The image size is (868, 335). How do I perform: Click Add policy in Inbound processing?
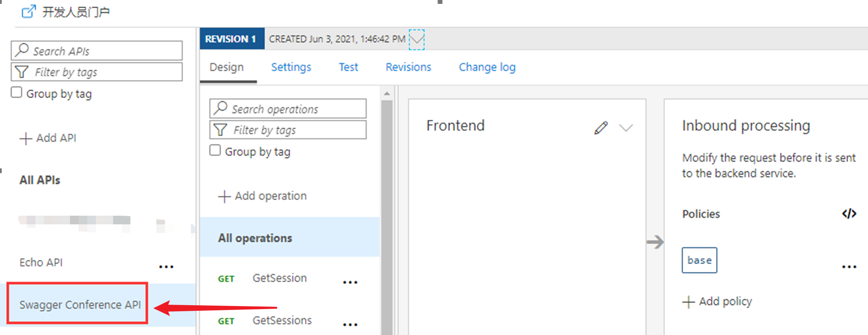[x=717, y=301]
